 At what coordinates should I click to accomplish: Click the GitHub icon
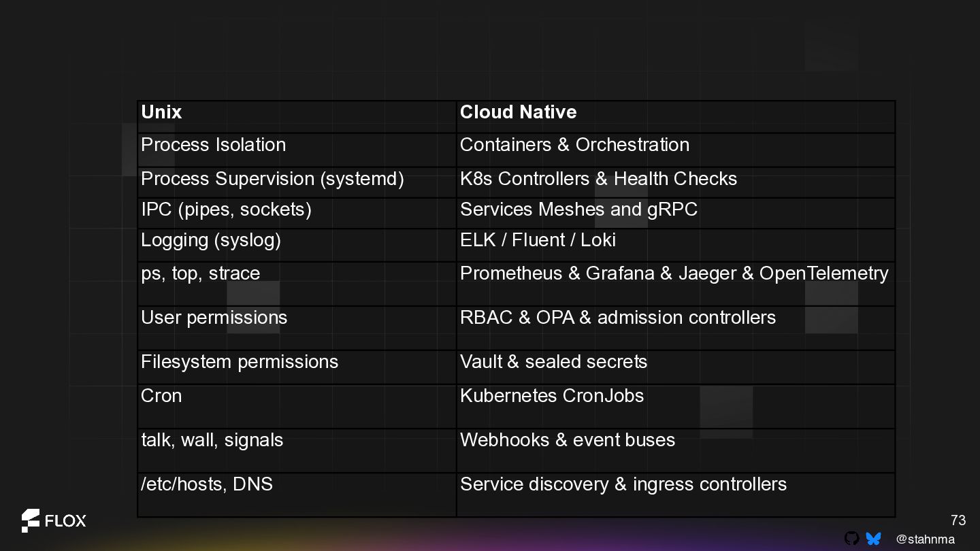pyautogui.click(x=851, y=539)
